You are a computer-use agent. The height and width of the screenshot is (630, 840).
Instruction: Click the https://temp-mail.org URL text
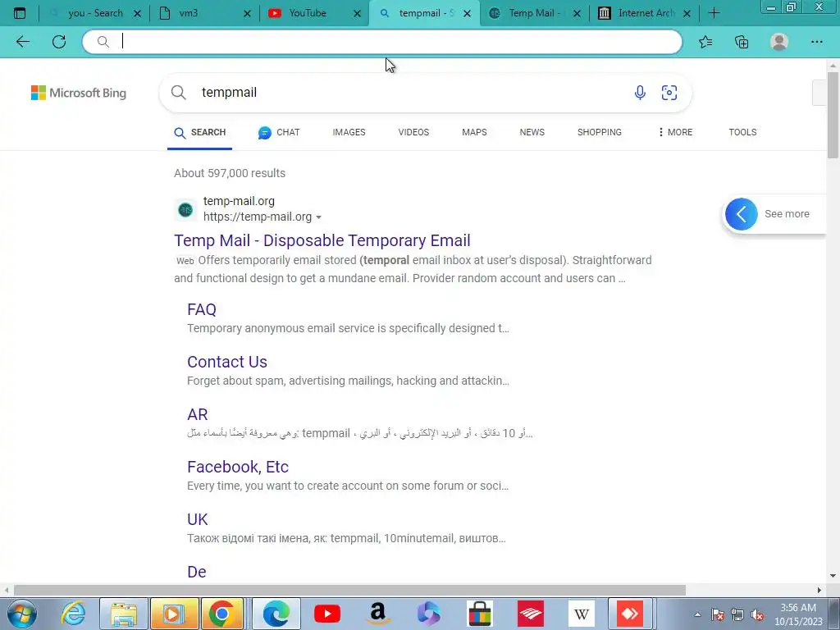(x=257, y=217)
